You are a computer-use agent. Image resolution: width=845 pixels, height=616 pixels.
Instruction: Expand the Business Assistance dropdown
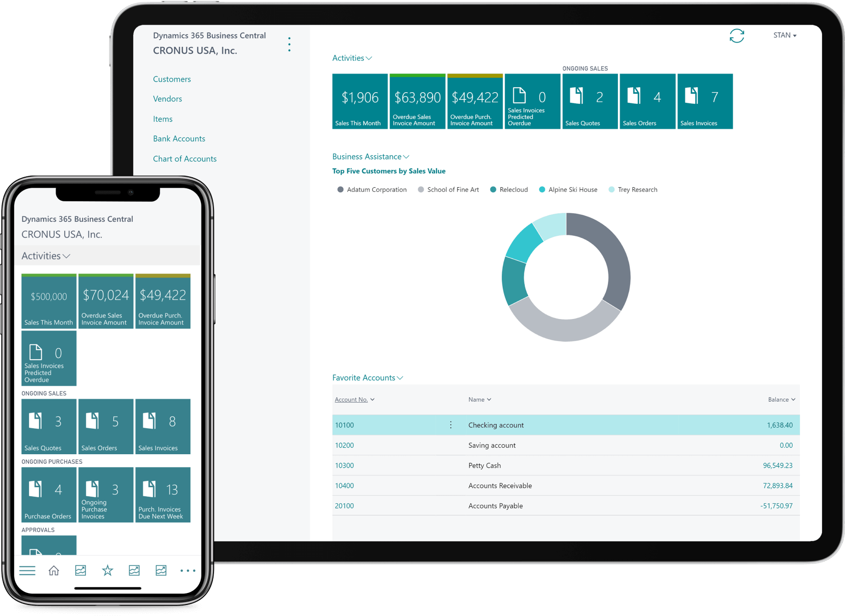[x=371, y=157]
